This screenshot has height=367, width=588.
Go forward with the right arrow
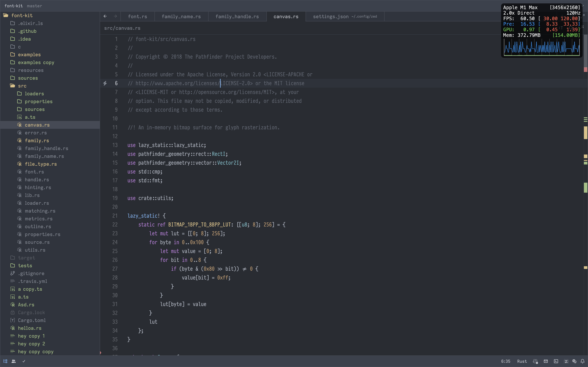tap(115, 16)
